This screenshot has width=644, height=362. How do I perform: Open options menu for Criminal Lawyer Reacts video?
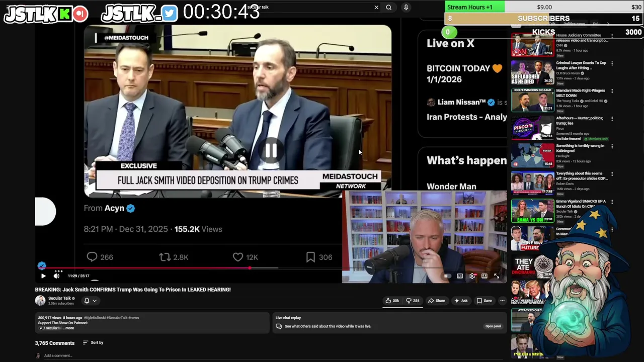[612, 63]
